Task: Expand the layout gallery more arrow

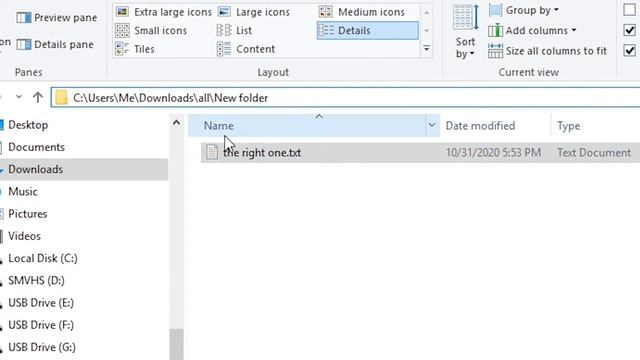Action: pyautogui.click(x=427, y=49)
